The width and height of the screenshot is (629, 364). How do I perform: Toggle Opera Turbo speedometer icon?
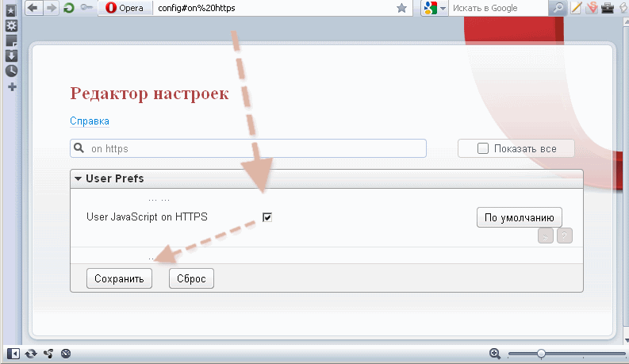click(66, 354)
